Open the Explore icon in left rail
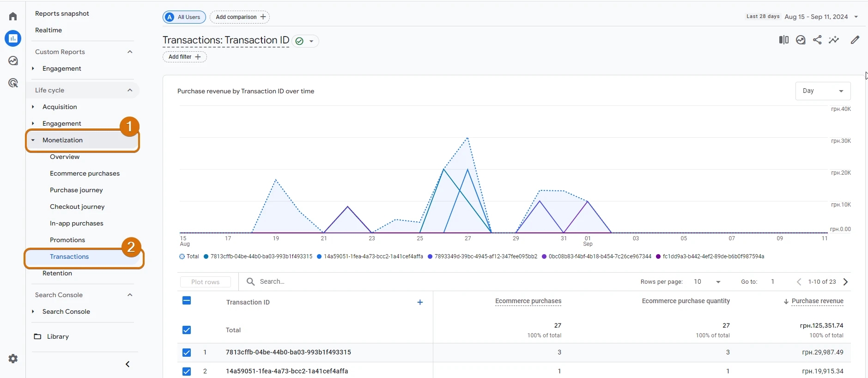Viewport: 868px width, 378px height. [13, 61]
